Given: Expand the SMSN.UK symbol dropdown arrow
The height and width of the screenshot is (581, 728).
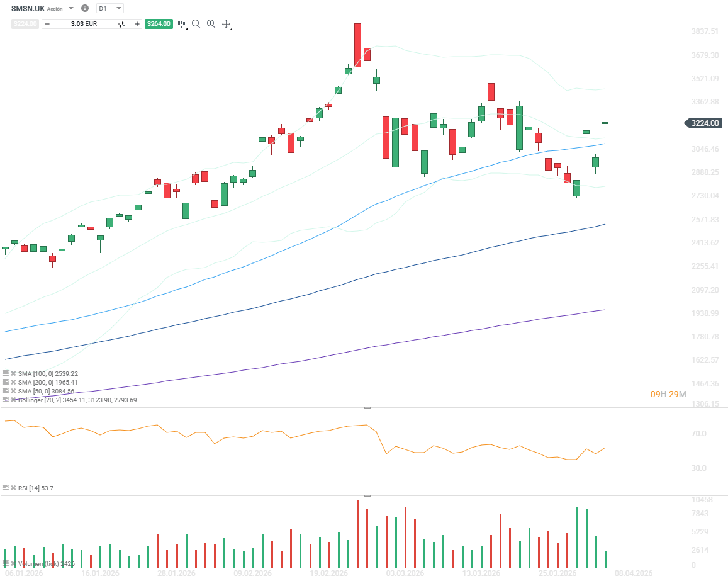Looking at the screenshot, I should point(70,8).
